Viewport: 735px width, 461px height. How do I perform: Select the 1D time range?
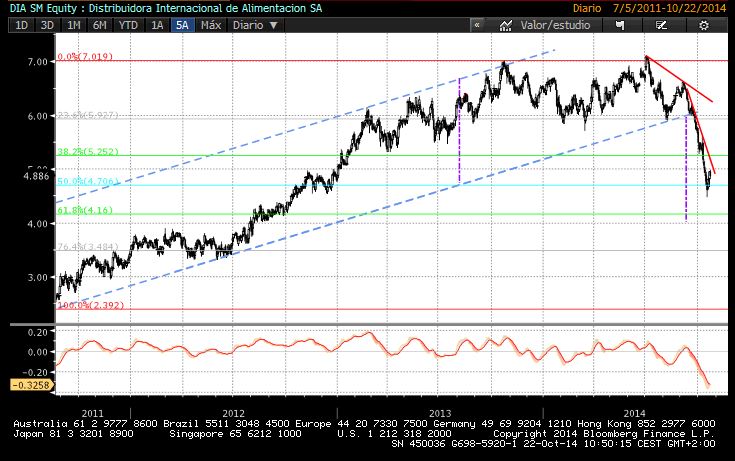tap(22, 25)
